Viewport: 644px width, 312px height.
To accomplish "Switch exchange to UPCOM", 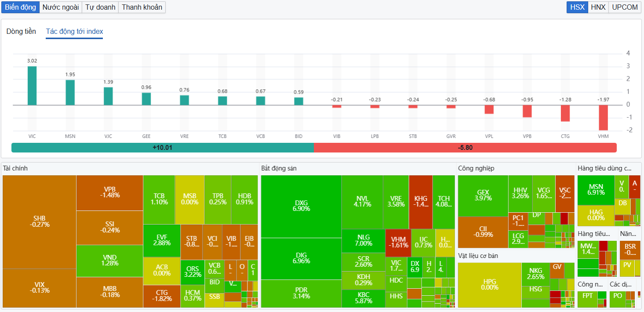I will (x=625, y=7).
